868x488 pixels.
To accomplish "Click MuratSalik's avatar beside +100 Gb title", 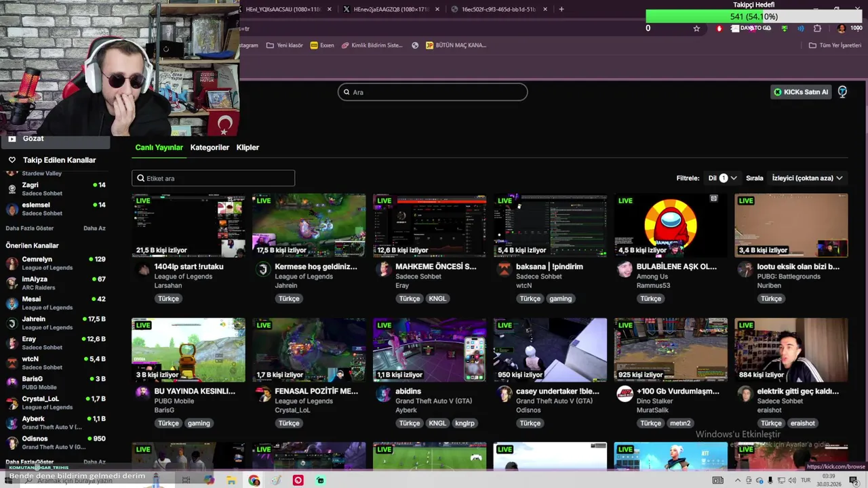I will pos(625,394).
